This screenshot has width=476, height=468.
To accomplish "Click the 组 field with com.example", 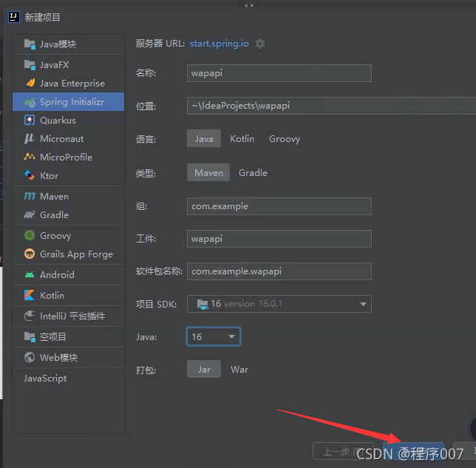I will (x=279, y=206).
